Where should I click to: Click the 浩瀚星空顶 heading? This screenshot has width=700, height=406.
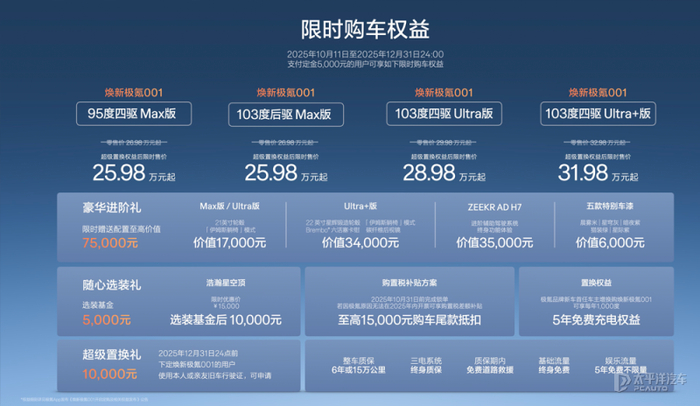point(226,283)
